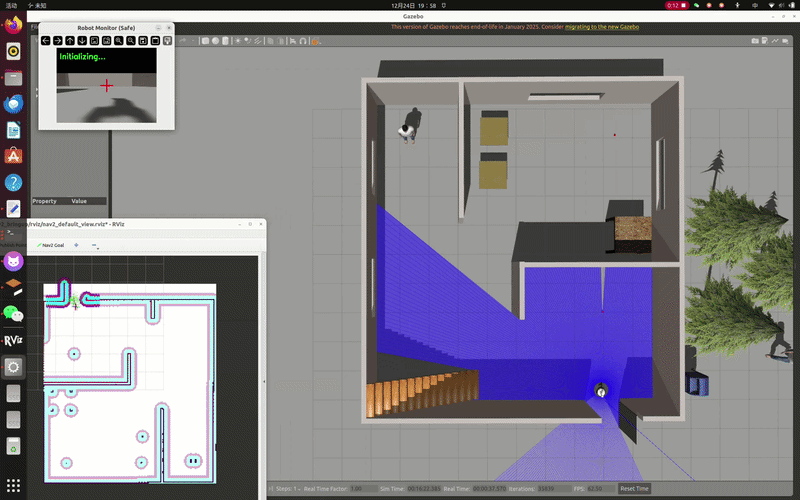Open the redo history dropdown arrow in Gazebo
The image size is (800, 500).
click(193, 41)
